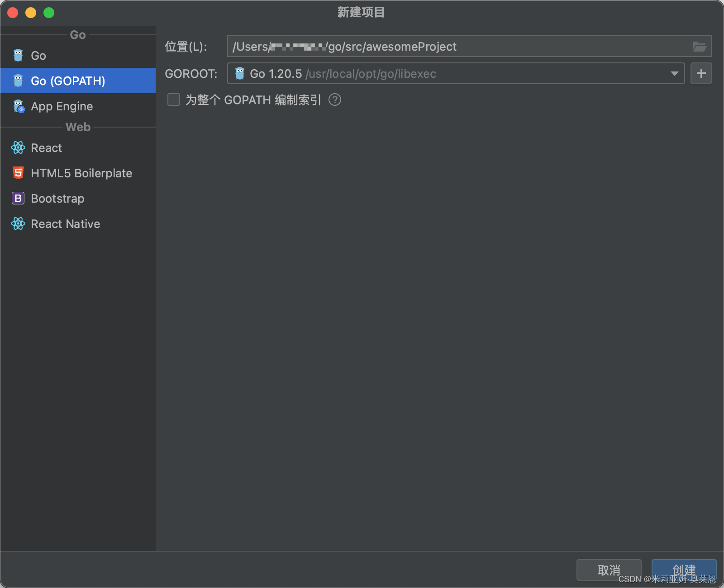This screenshot has height=588, width=724.
Task: Click the 取消 cancel button
Action: click(x=609, y=569)
